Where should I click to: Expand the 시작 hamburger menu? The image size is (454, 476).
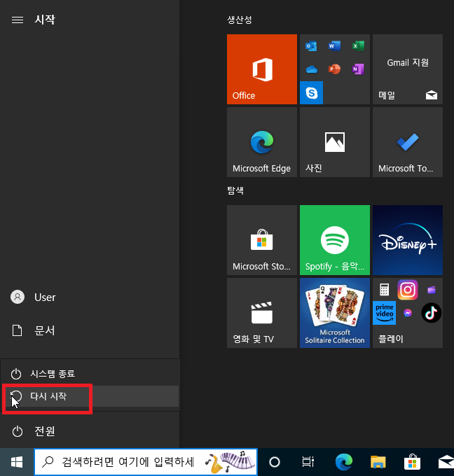(x=18, y=20)
